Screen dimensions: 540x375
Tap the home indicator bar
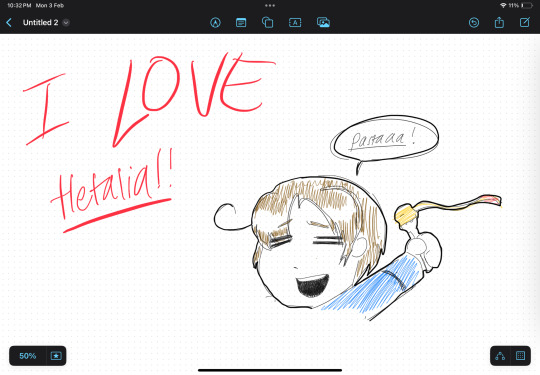click(x=270, y=371)
